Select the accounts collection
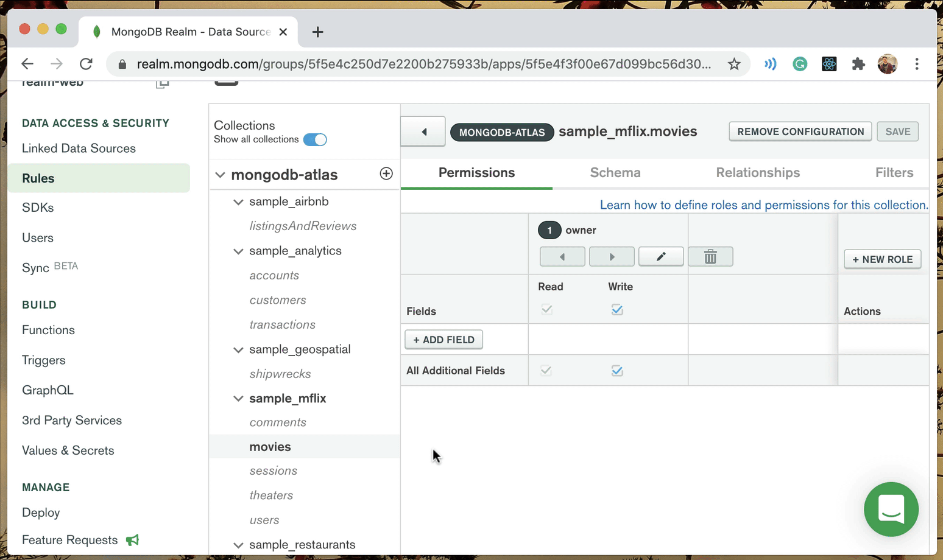943x560 pixels. coord(274,275)
